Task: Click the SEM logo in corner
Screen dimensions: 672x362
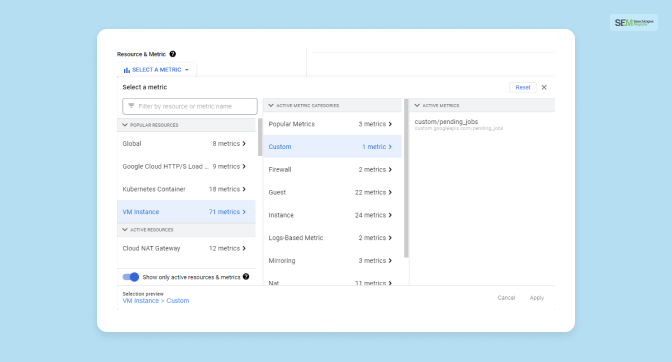Action: tap(634, 22)
